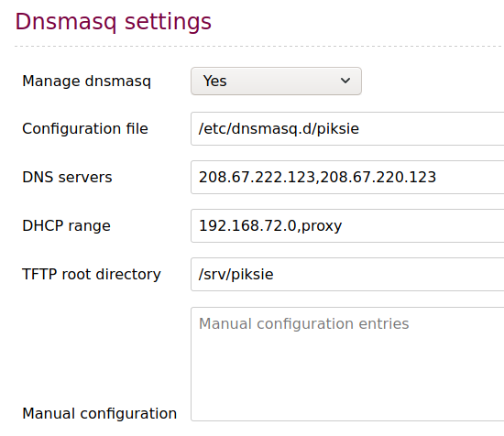The height and width of the screenshot is (436, 504).
Task: Click the 'DNS servers' label
Action: 67,177
